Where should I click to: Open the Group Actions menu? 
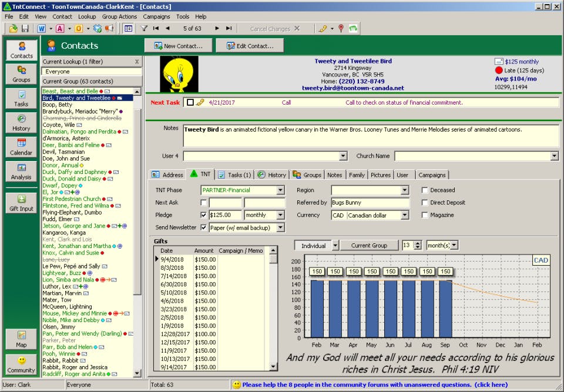click(119, 16)
